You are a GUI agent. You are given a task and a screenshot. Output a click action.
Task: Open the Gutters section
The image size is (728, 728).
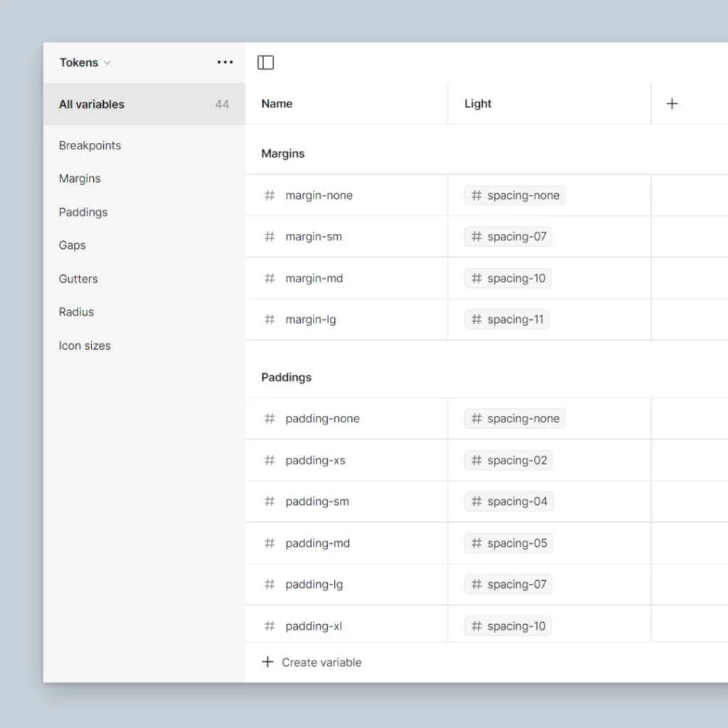pyautogui.click(x=78, y=279)
